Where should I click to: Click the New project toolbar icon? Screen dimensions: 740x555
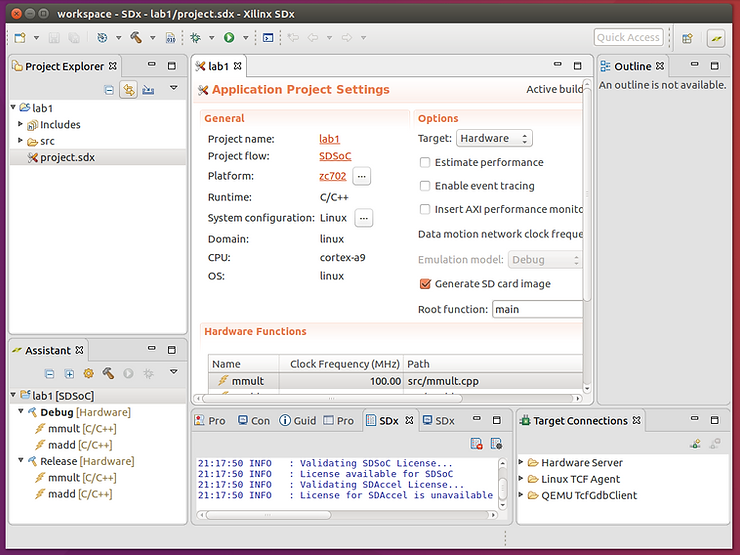20,38
